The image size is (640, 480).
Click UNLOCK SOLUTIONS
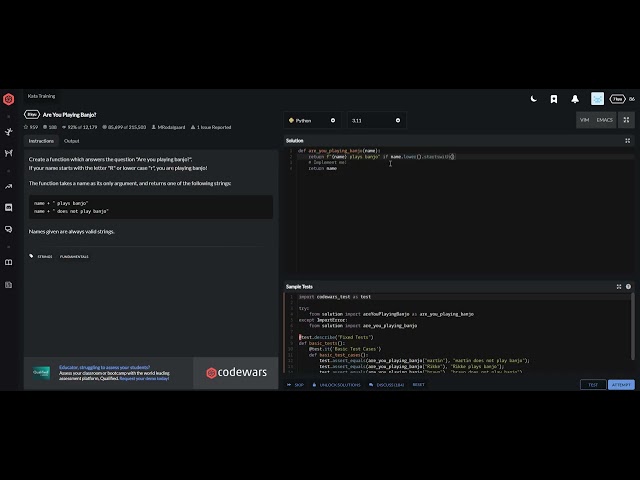[x=336, y=385]
